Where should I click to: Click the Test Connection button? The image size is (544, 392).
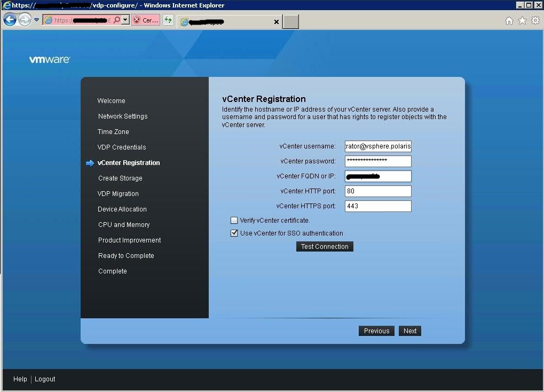point(325,247)
